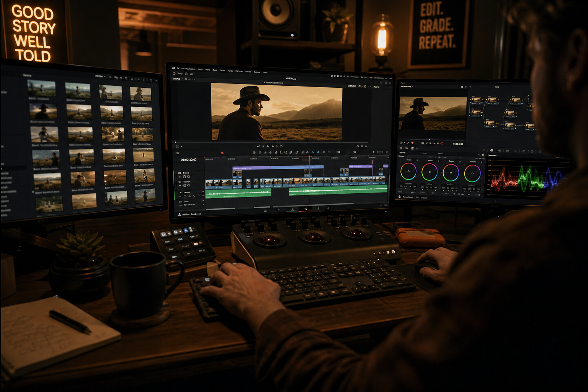Toggle the lock box on the second video track
This screenshot has height=392, width=588.
coord(185,185)
